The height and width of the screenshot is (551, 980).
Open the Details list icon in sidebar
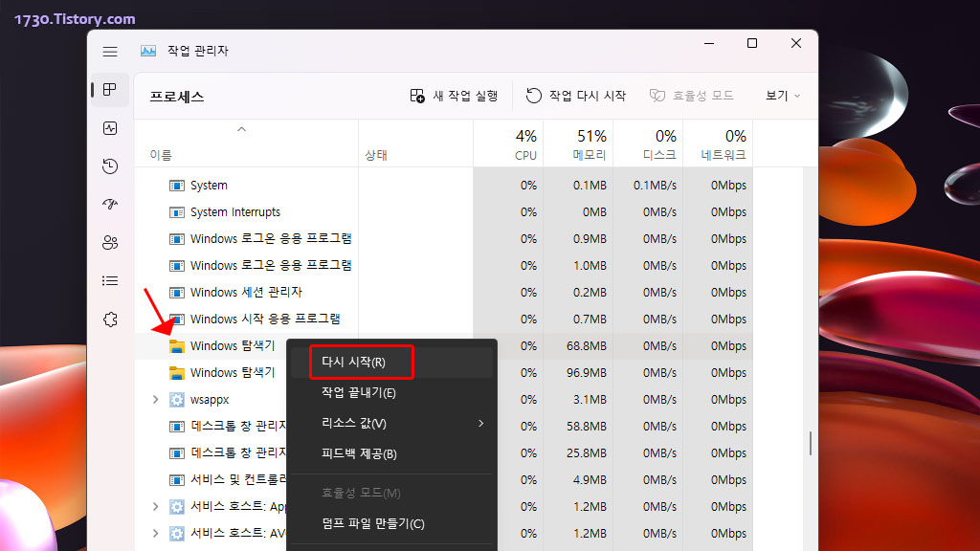pos(110,281)
